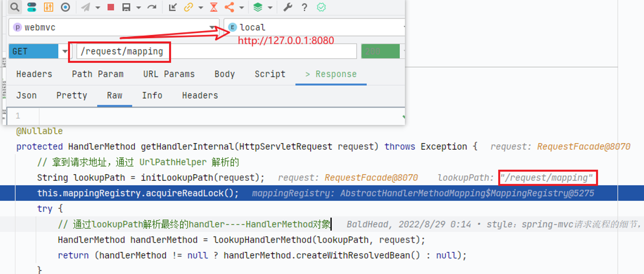Screen dimensions: 644x274
Task: Click the blue circular target icon
Action: pyautogui.click(x=65, y=7)
